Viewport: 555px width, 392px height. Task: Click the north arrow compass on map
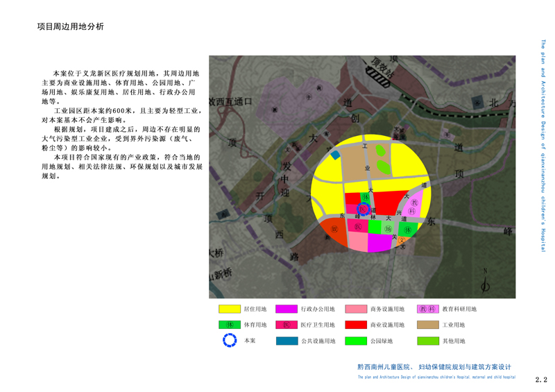pos(485,282)
